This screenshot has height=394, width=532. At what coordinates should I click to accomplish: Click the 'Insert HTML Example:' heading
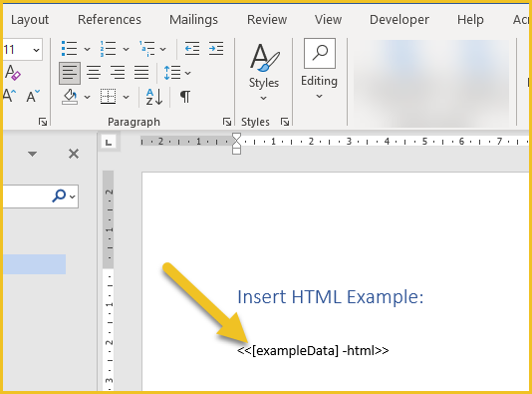click(331, 297)
